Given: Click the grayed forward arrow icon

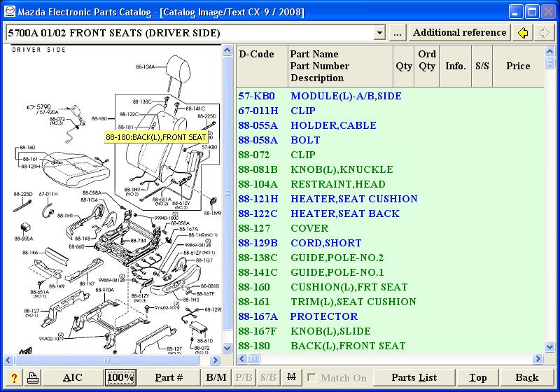Looking at the screenshot, I should click(x=545, y=33).
